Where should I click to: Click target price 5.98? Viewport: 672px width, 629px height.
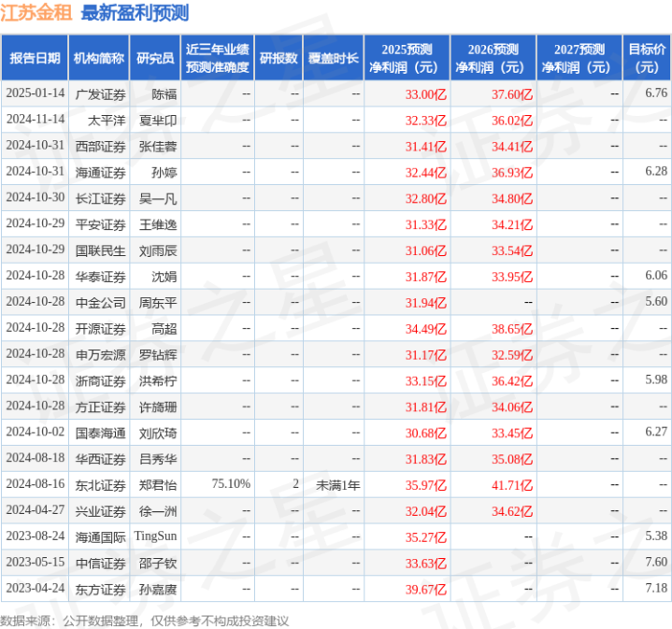click(656, 380)
